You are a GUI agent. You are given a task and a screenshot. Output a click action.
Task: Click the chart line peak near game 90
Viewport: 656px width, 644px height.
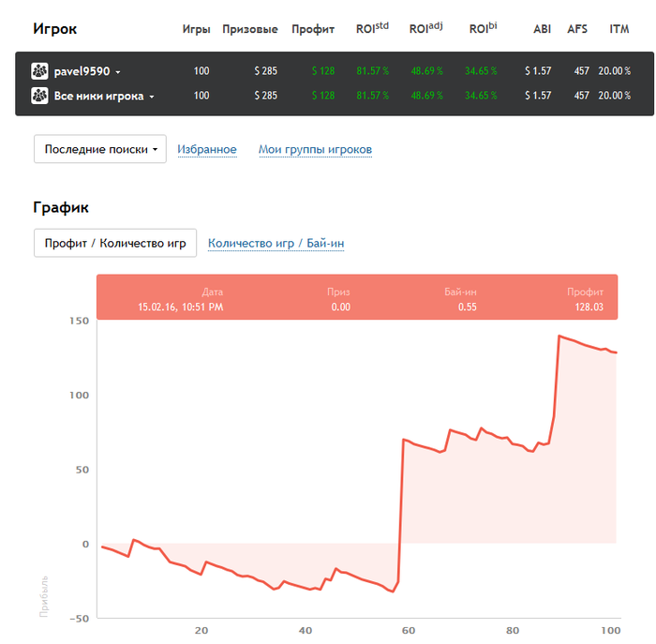559,336
